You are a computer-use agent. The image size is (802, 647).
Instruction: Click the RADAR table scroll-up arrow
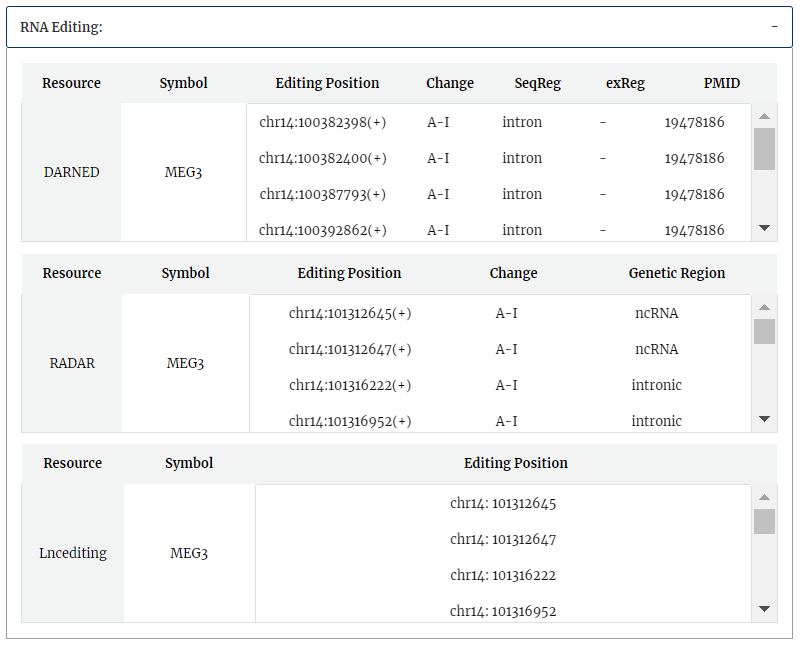tap(764, 307)
